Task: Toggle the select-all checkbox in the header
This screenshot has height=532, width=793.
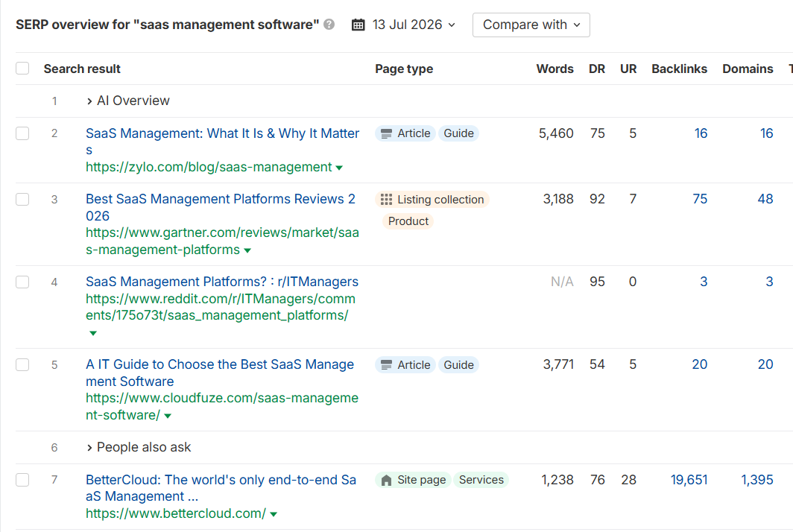Action: point(22,69)
